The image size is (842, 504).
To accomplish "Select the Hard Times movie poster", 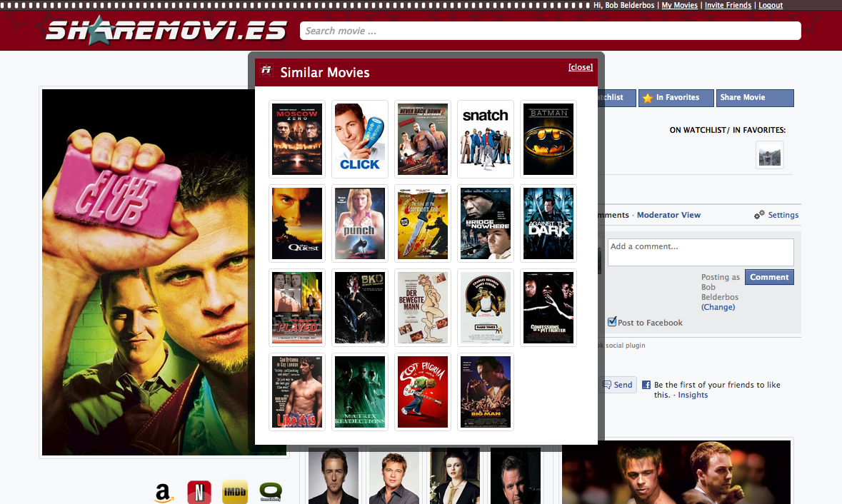I will [486, 308].
